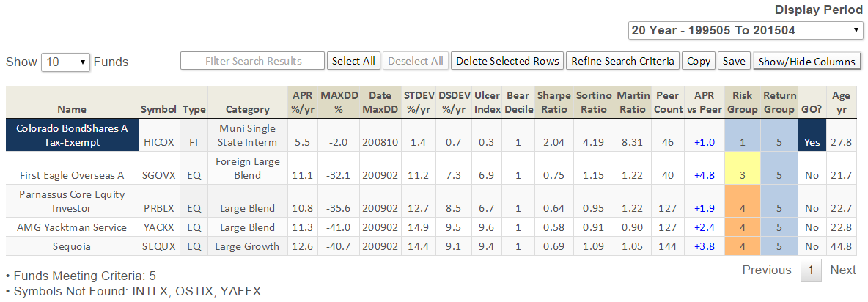
Task: Go to the Next page
Action: pyautogui.click(x=842, y=270)
